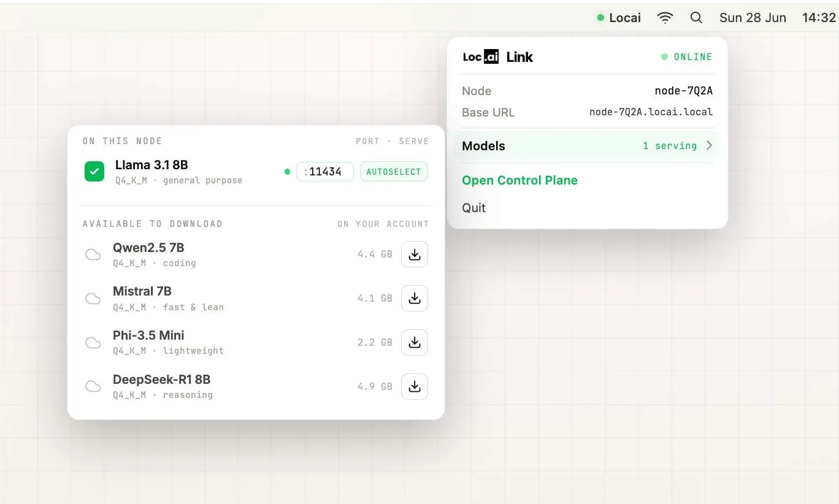This screenshot has height=504, width=839.
Task: Click the cloud icon beside Phi-3.5 Mini
Action: pos(93,343)
